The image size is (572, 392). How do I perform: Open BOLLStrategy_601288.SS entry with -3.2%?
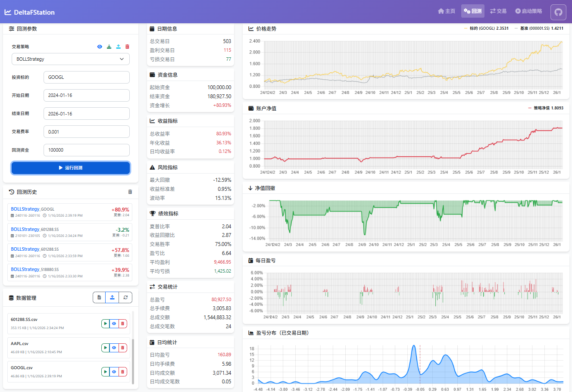pos(70,232)
